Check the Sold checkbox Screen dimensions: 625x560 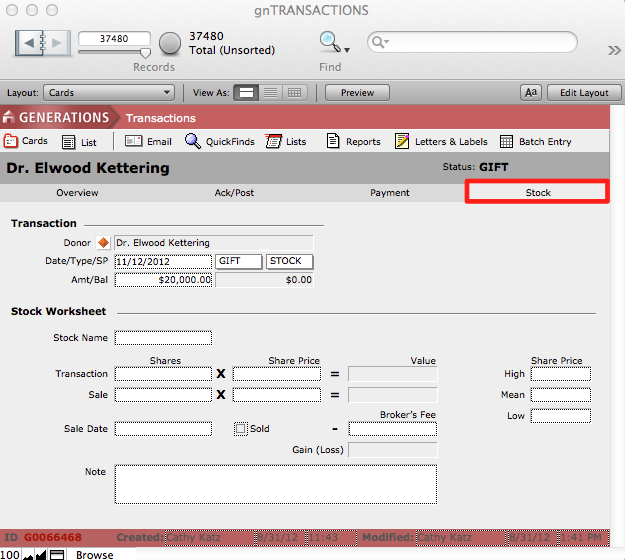(240, 429)
